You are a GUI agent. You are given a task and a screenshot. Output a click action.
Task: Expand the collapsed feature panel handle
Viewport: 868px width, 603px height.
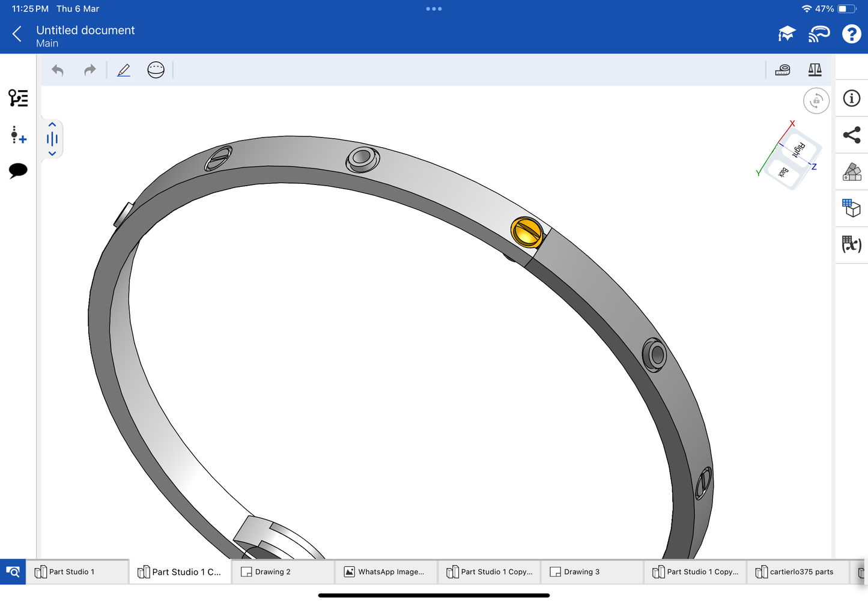[52, 139]
